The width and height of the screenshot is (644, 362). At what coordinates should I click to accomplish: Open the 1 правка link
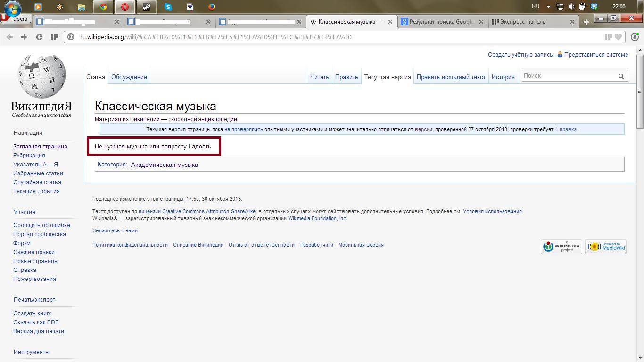566,129
